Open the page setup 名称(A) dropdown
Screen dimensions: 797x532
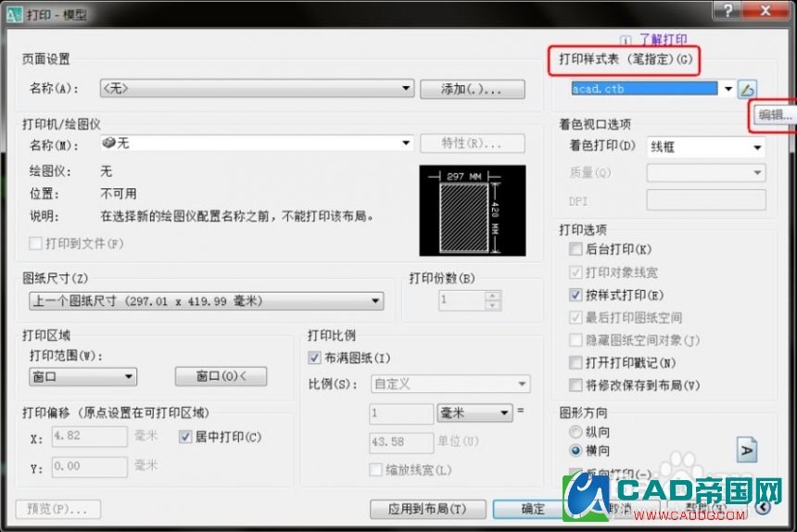[257, 88]
